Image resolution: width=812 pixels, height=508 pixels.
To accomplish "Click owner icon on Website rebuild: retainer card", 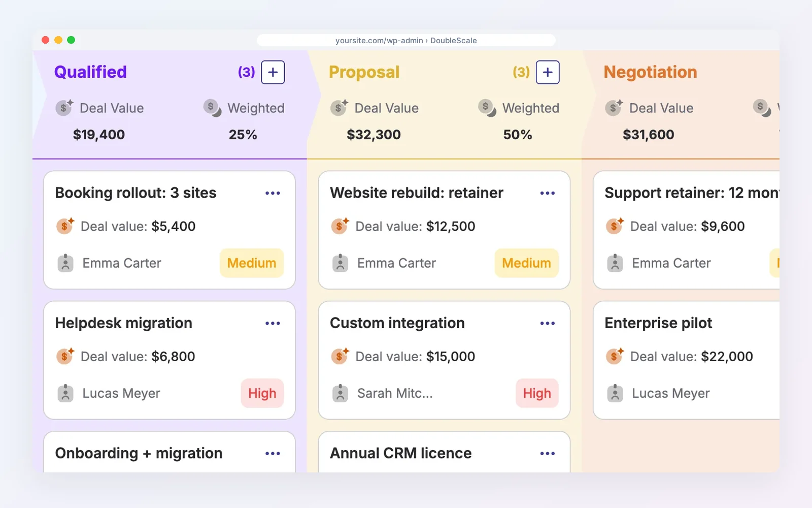I will pos(340,263).
